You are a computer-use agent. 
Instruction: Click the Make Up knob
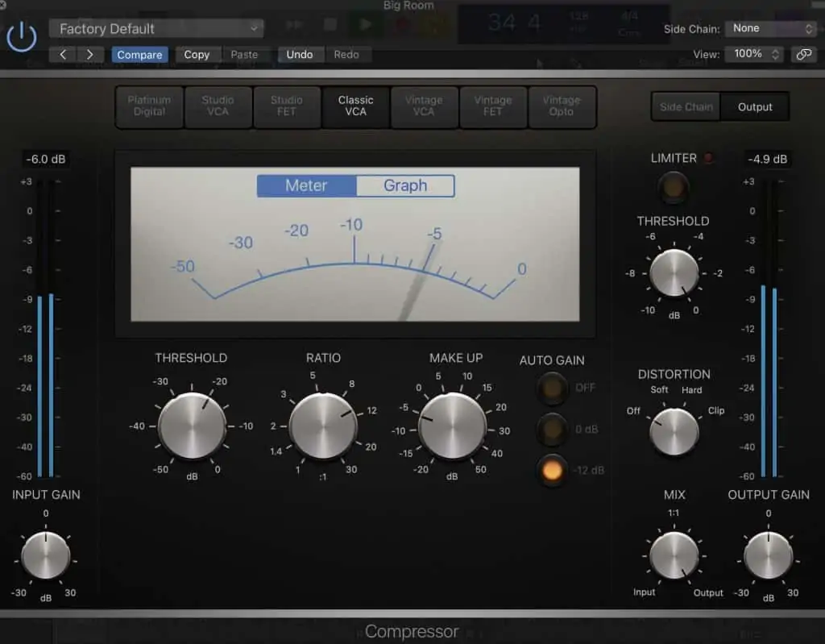coord(453,426)
